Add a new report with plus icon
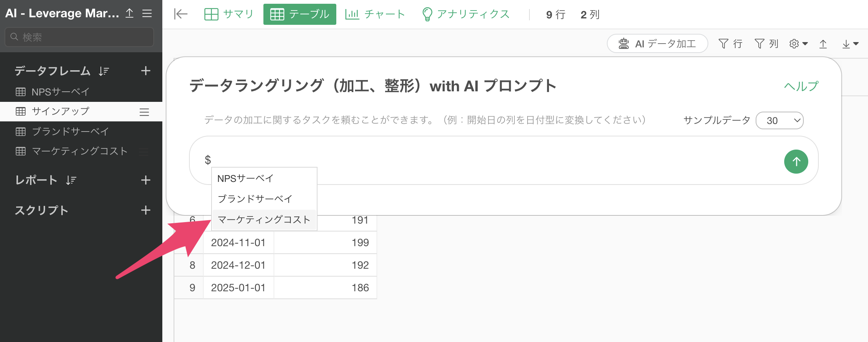This screenshot has width=868, height=342. (x=145, y=180)
